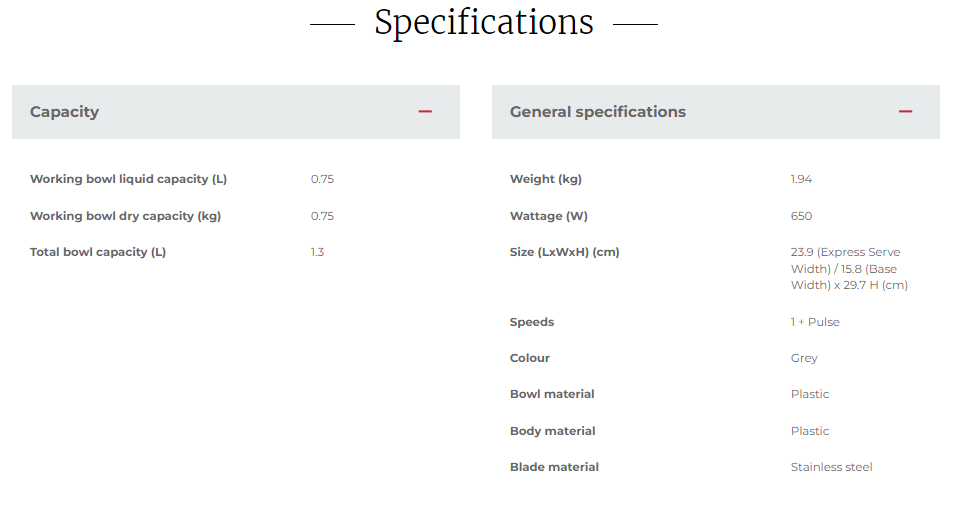Image resolution: width=966 pixels, height=514 pixels.
Task: Select the 650 wattage value
Action: point(802,216)
